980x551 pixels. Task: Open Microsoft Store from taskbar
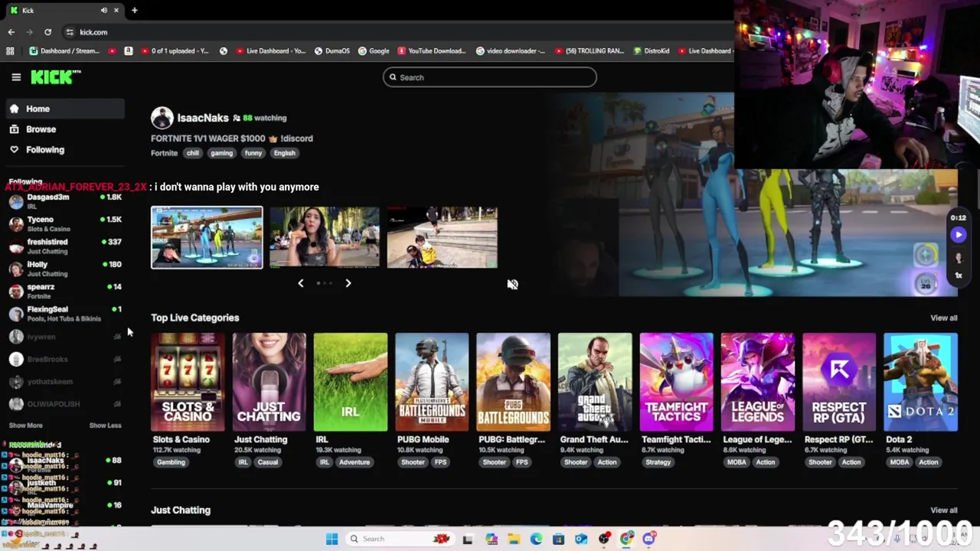pos(558,539)
